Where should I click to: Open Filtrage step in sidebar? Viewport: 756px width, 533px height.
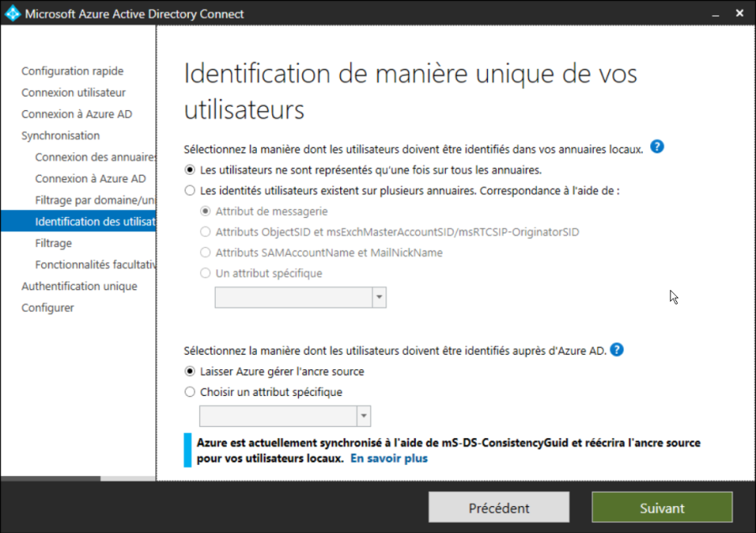(x=54, y=243)
